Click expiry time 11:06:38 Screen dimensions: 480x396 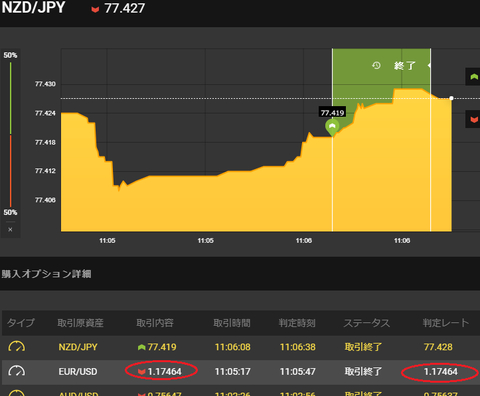click(298, 347)
